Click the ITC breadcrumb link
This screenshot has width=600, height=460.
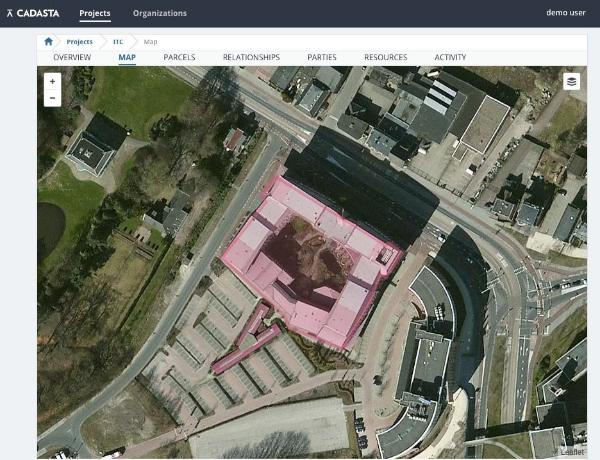coord(118,42)
